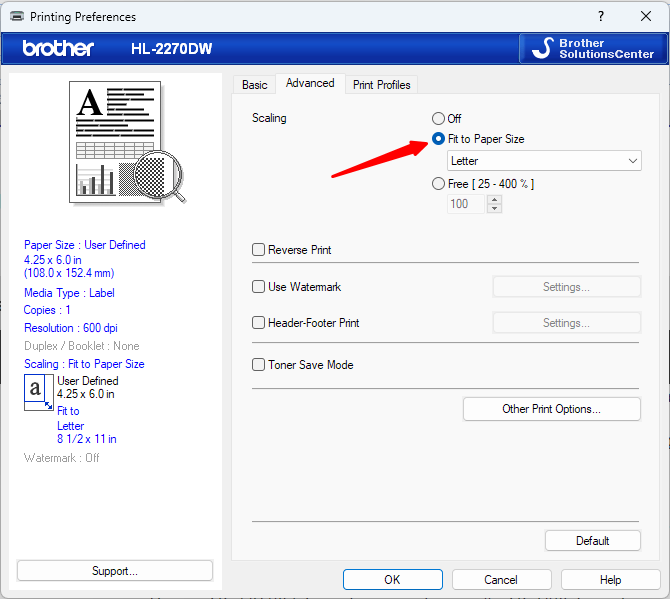The height and width of the screenshot is (599, 670).
Task: Open the Support button
Action: (115, 571)
